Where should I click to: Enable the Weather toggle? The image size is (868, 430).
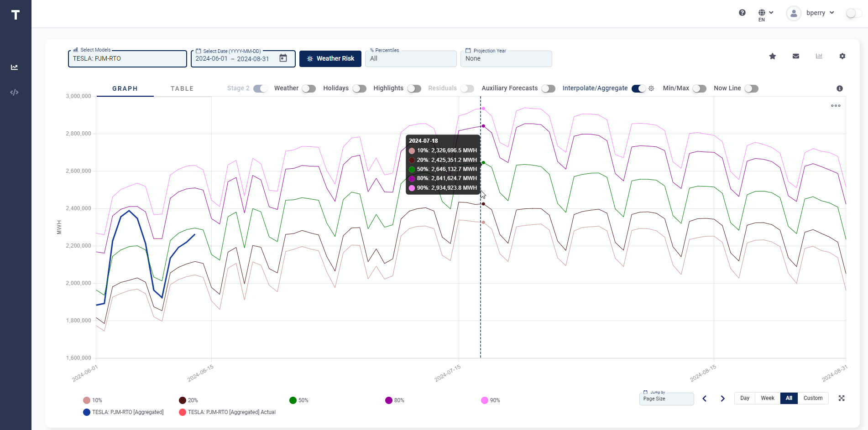(x=309, y=88)
